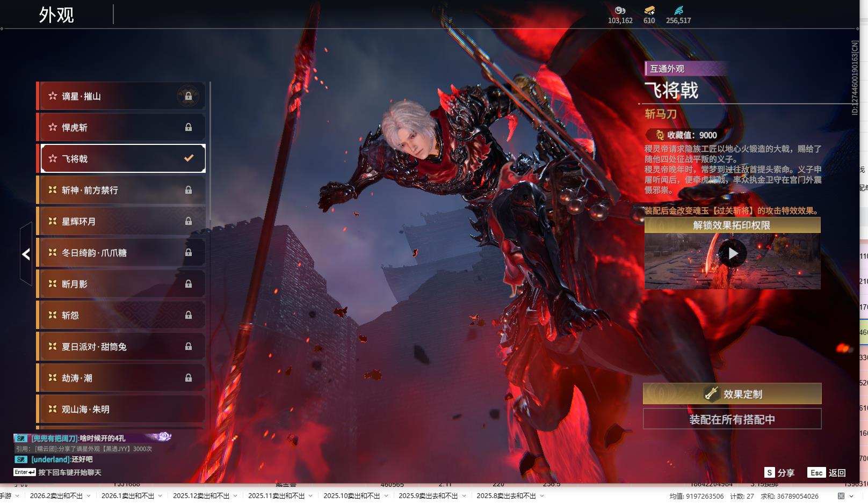Click the 返回 back button
868x504 pixels.
click(x=827, y=472)
